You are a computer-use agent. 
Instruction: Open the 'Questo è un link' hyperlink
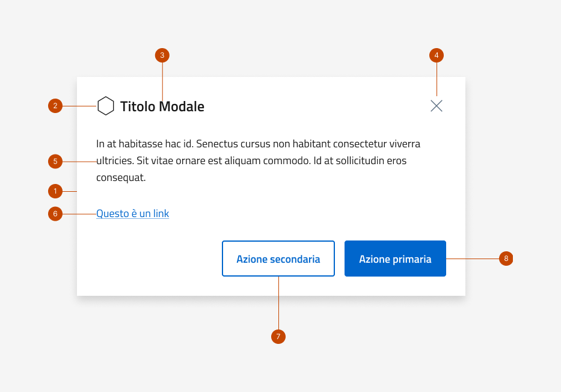132,213
